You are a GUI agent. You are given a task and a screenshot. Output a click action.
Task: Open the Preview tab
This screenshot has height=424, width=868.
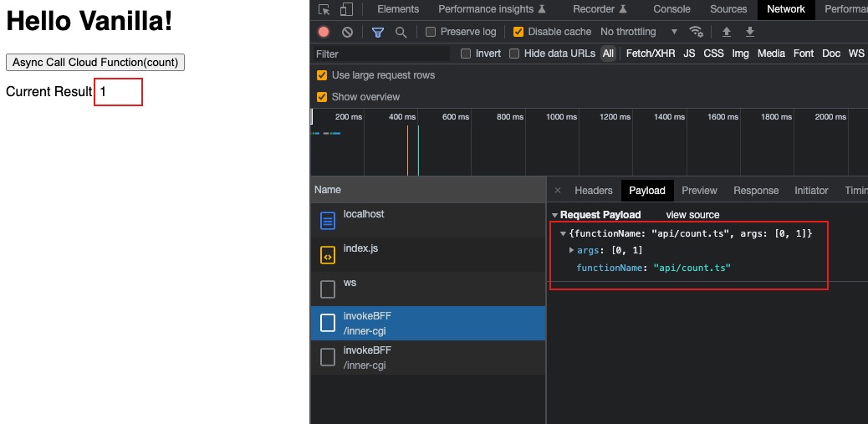pos(699,191)
